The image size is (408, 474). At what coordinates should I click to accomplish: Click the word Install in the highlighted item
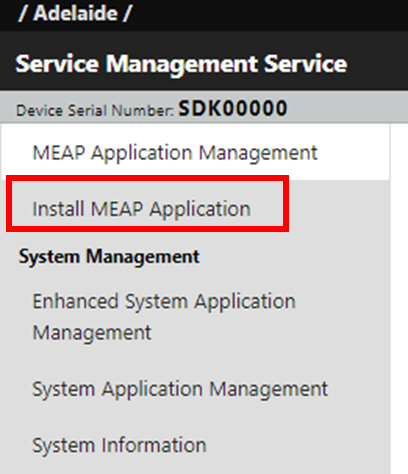tap(58, 209)
